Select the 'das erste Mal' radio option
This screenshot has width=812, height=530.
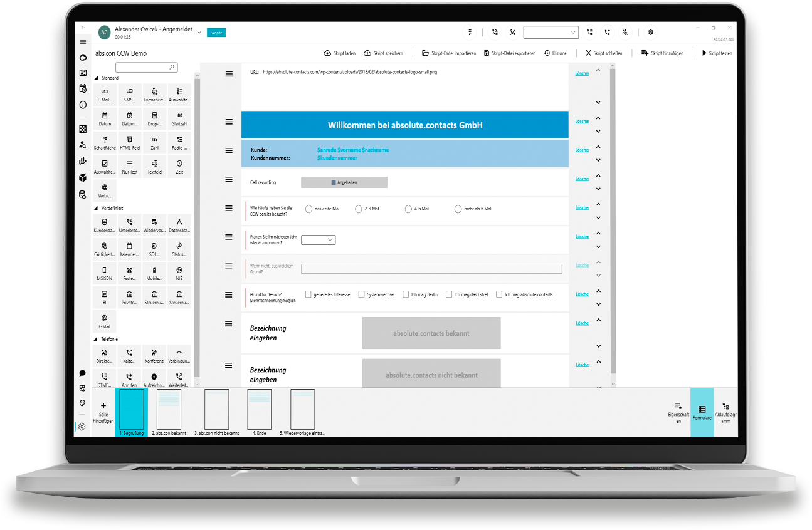tap(308, 209)
